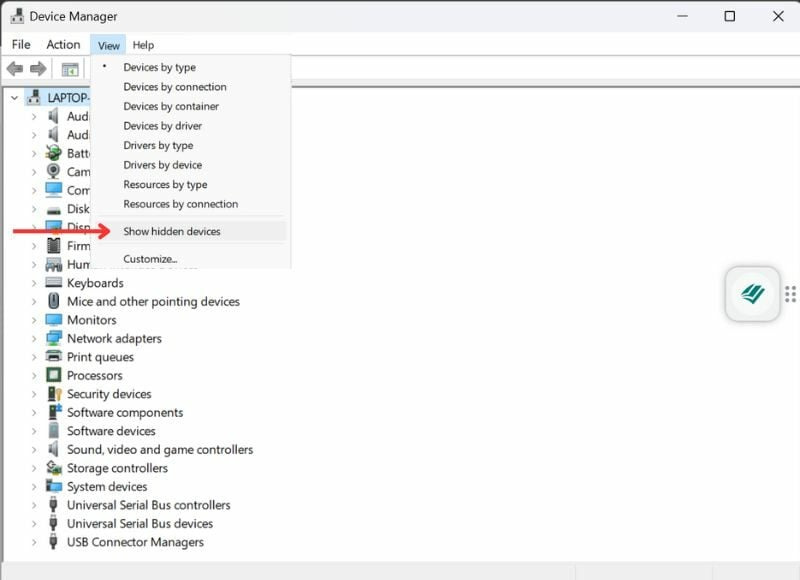Select the USB Connector Managers row
The image size is (800, 580).
[x=135, y=542]
